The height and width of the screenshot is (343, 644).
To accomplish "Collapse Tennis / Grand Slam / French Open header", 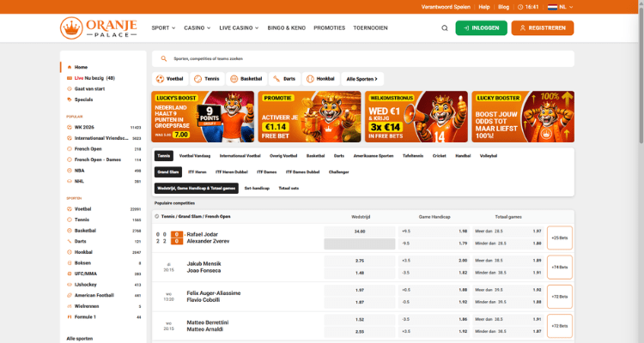I will [x=363, y=217].
